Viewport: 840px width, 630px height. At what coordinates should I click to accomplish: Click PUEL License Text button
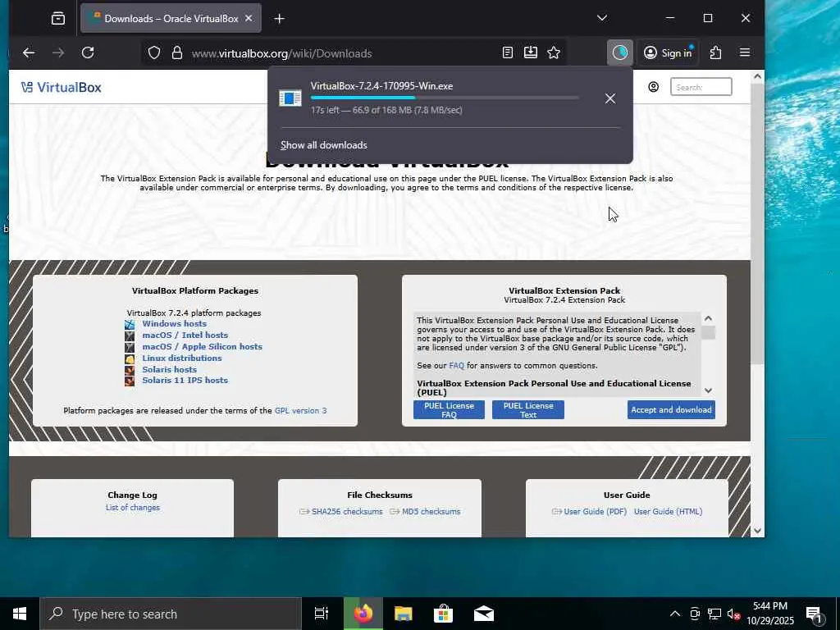click(528, 410)
